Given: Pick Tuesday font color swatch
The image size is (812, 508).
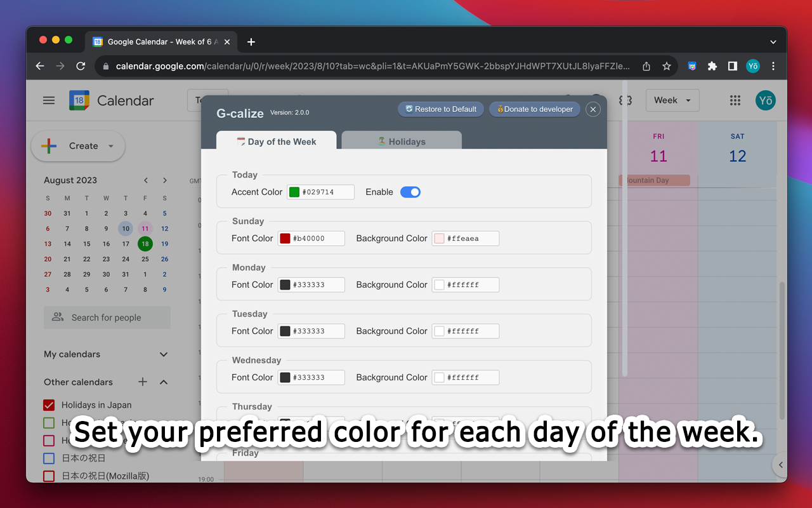Looking at the screenshot, I should click(285, 331).
